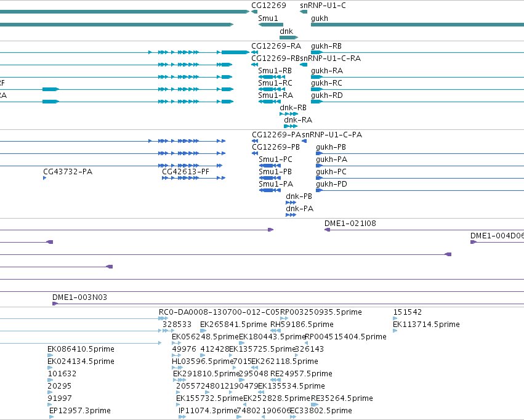Screen dimensions: 524x420
Task: Click EST EK086410.5prime label
Action: coord(81,349)
